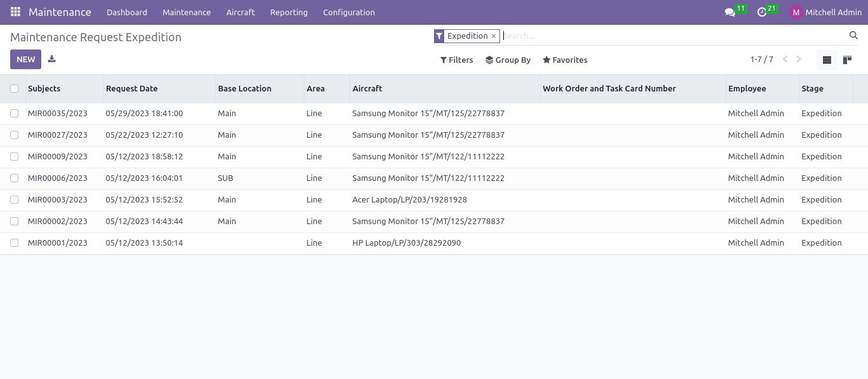Open record MIR00027/2023
868x379 pixels.
pos(57,135)
